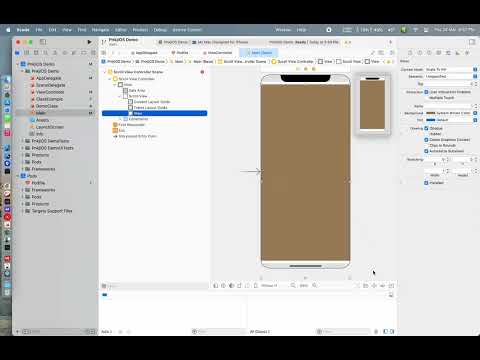The width and height of the screenshot is (480, 360).
Task: Click the Tint color swatch
Action: pyautogui.click(x=431, y=120)
